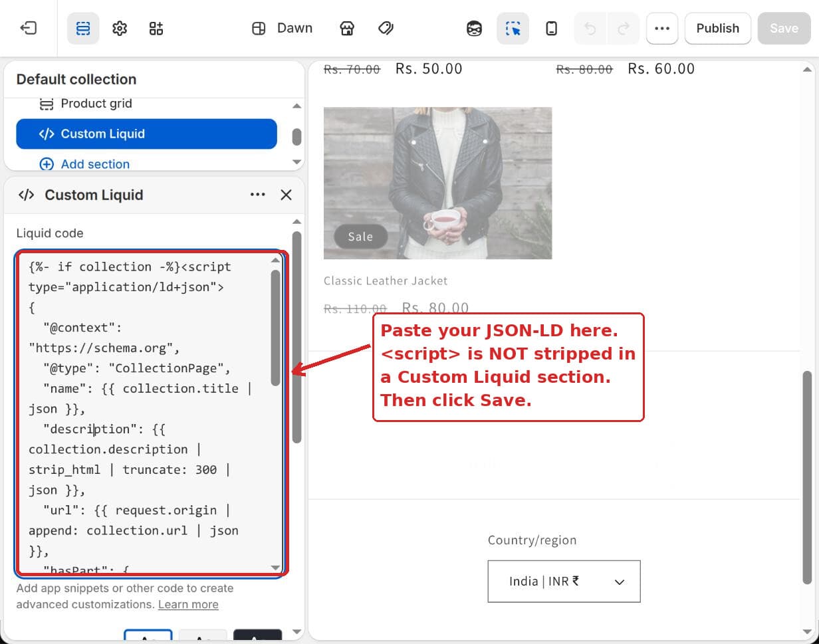819x644 pixels.
Task: Click section list scroll down arrow
Action: point(296,162)
